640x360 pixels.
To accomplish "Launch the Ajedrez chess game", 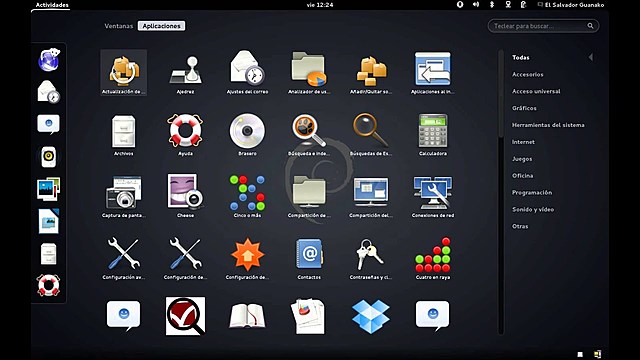I will click(185, 73).
